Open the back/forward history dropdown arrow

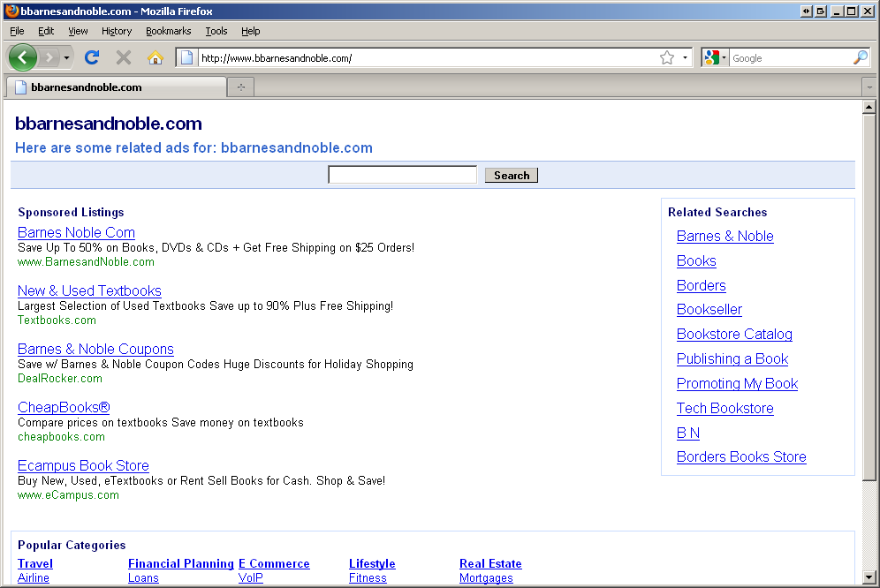(x=66, y=57)
